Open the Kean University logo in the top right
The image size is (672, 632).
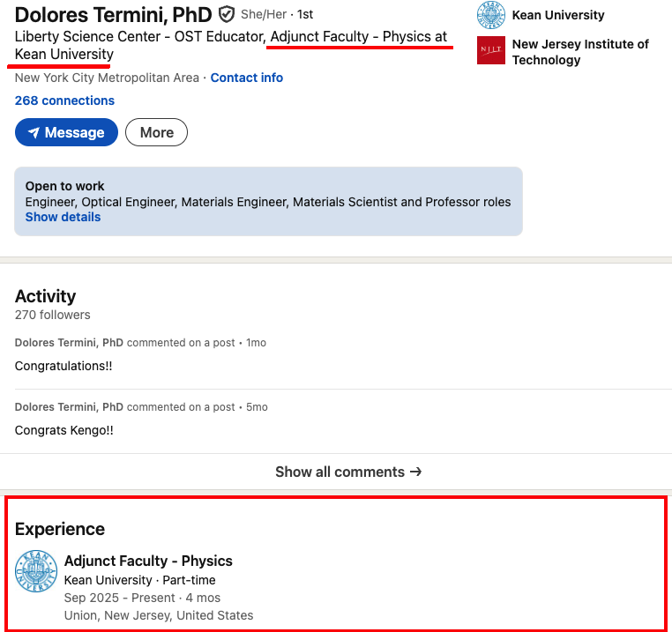click(x=490, y=15)
